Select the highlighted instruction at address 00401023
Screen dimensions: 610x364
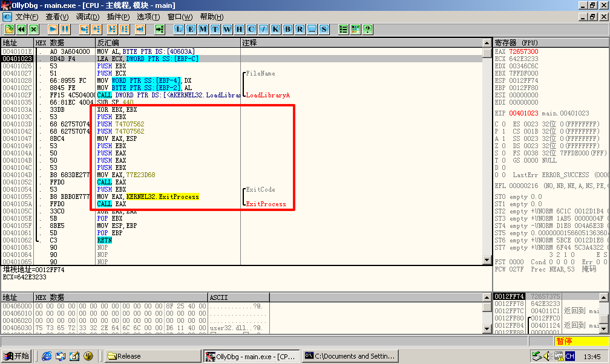click(x=241, y=59)
